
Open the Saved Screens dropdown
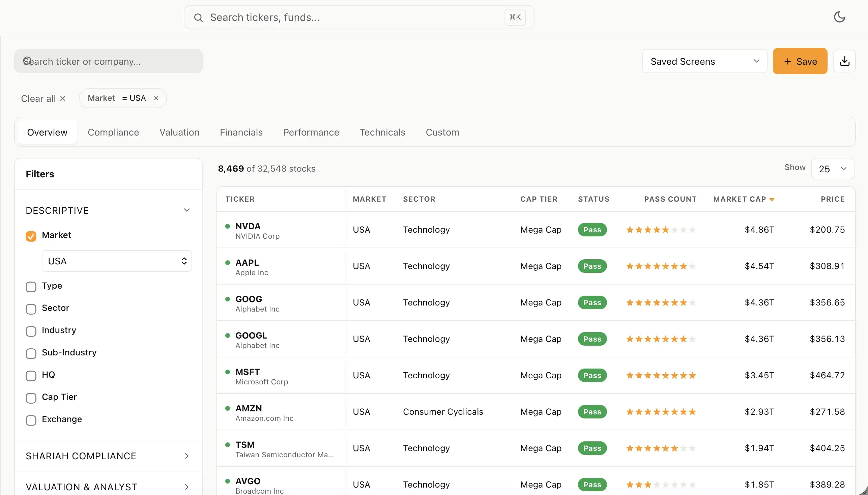(704, 61)
